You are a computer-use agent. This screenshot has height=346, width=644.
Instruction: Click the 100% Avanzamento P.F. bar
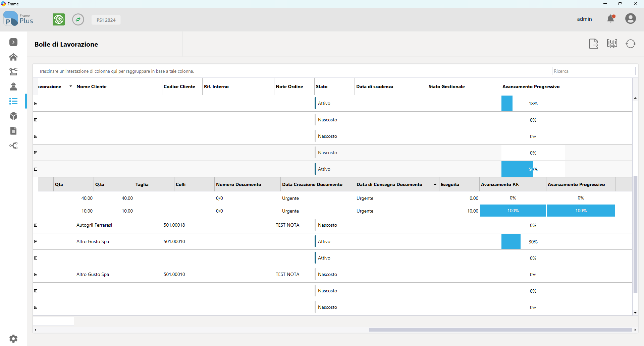pos(513,211)
